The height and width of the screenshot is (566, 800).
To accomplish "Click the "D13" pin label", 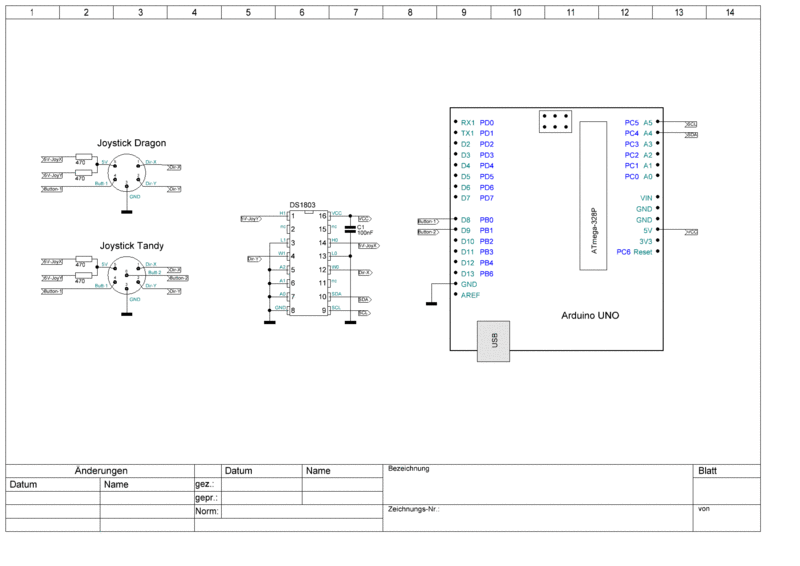I will pos(467,274).
